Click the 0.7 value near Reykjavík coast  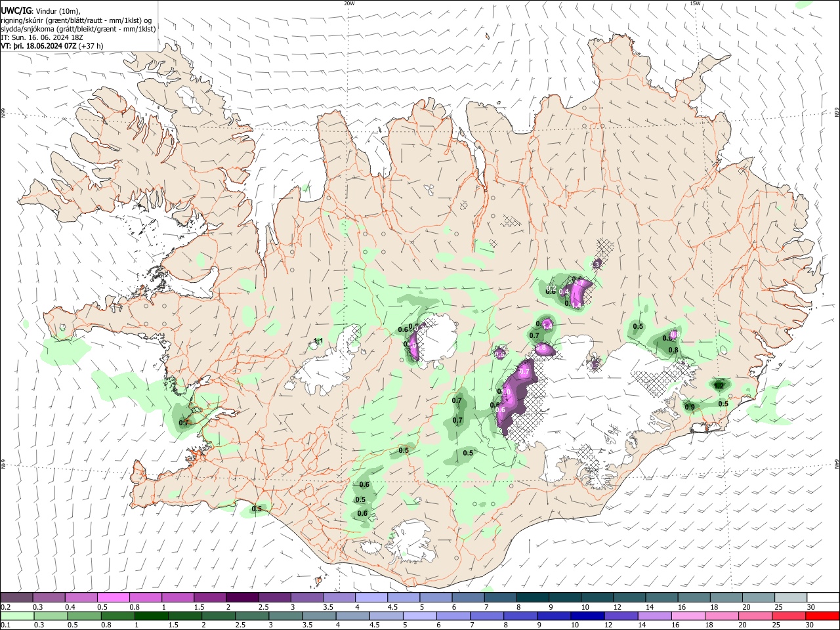pos(183,423)
